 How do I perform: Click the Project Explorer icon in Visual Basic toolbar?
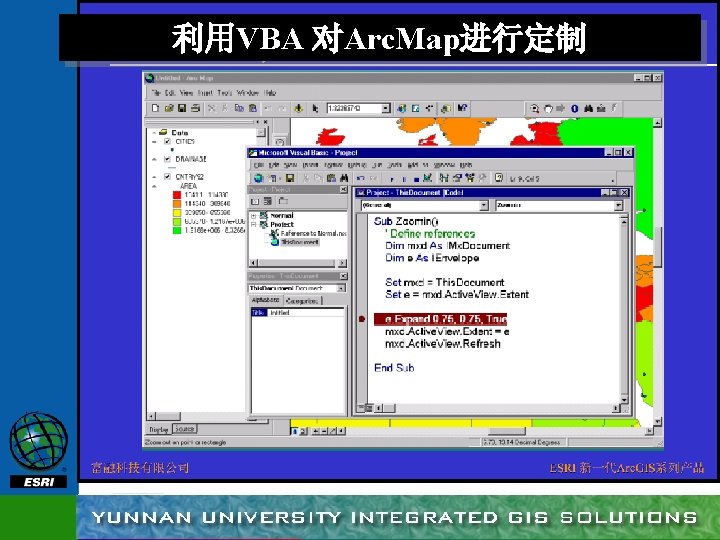tap(444, 178)
